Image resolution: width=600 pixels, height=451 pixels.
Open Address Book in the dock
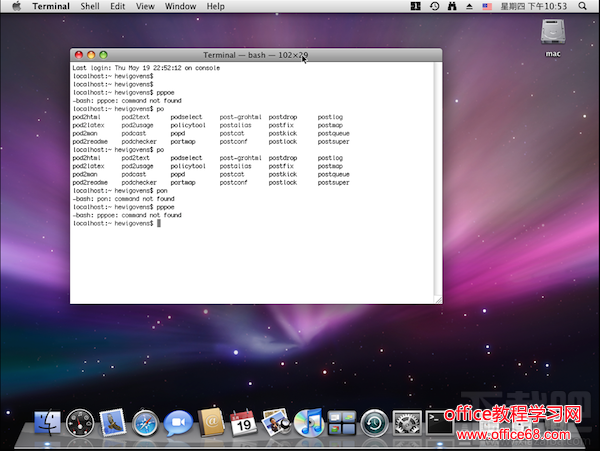(x=211, y=423)
